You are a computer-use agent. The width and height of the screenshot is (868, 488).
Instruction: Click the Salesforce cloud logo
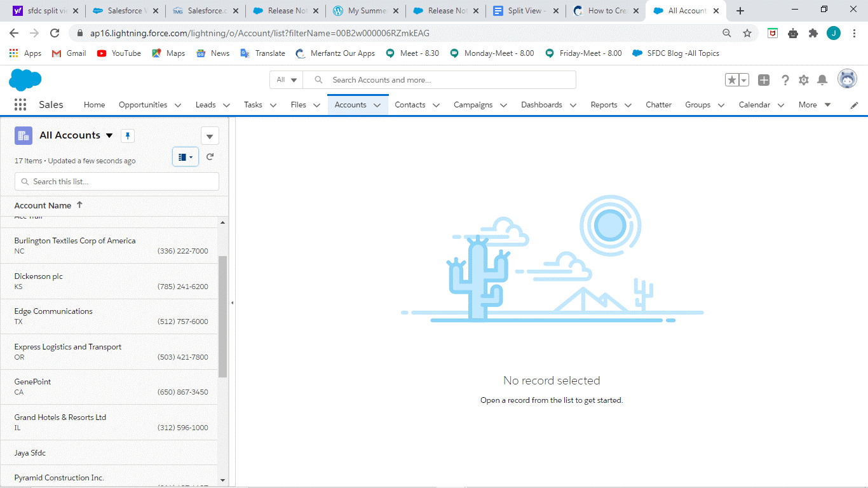25,80
